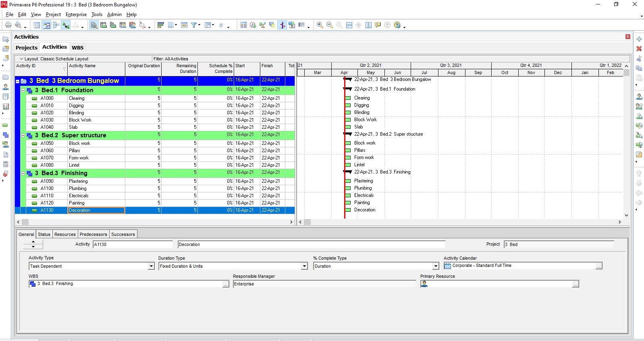Collapse the 3 Bed project root node
The height and width of the screenshot is (341, 644).
(18, 81)
